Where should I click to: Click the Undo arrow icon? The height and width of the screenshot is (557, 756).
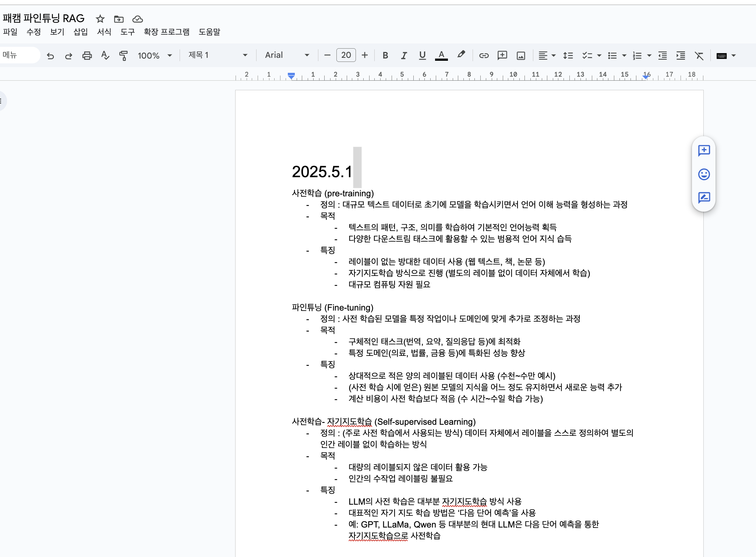coord(50,56)
